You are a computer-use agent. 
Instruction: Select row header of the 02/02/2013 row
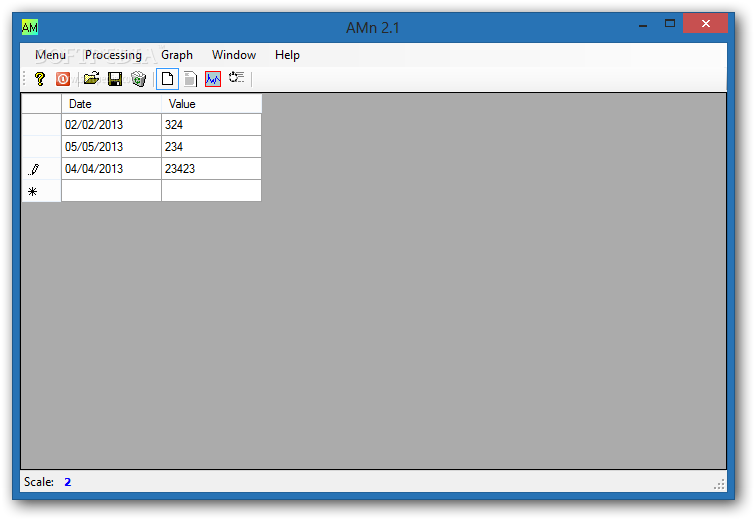(41, 125)
